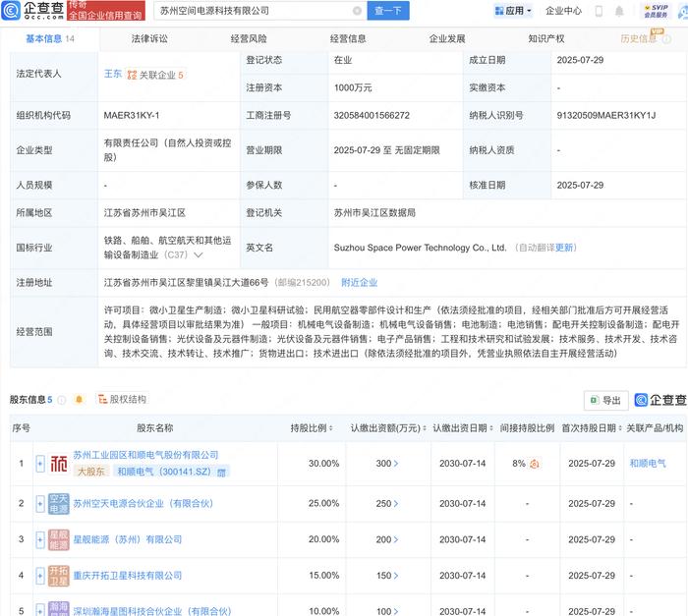Open 150 contribution details arrow
The image size is (688, 616).
coord(396,576)
